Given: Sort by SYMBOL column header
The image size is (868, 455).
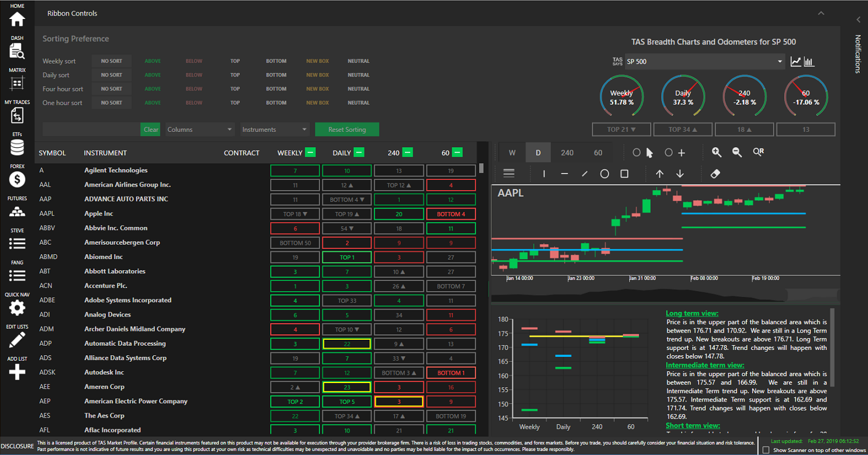Looking at the screenshot, I should click(52, 153).
